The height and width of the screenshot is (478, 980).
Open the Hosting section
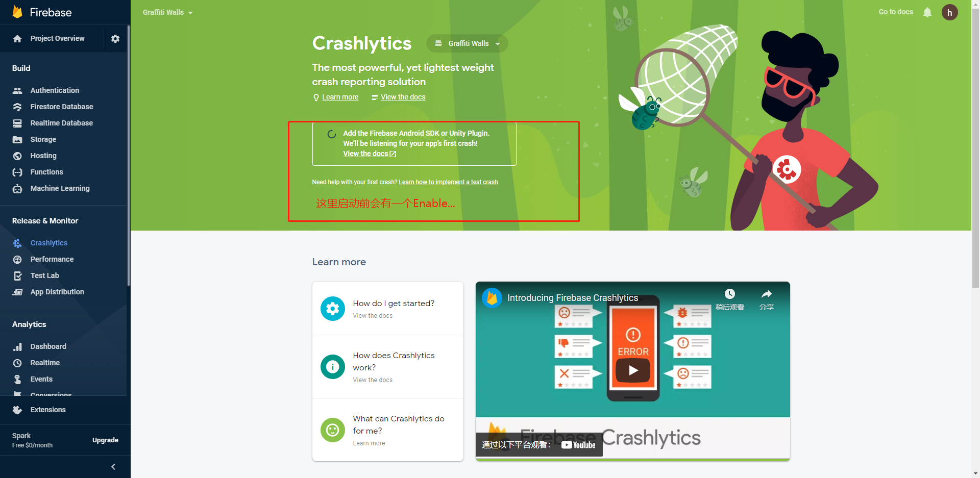(43, 156)
